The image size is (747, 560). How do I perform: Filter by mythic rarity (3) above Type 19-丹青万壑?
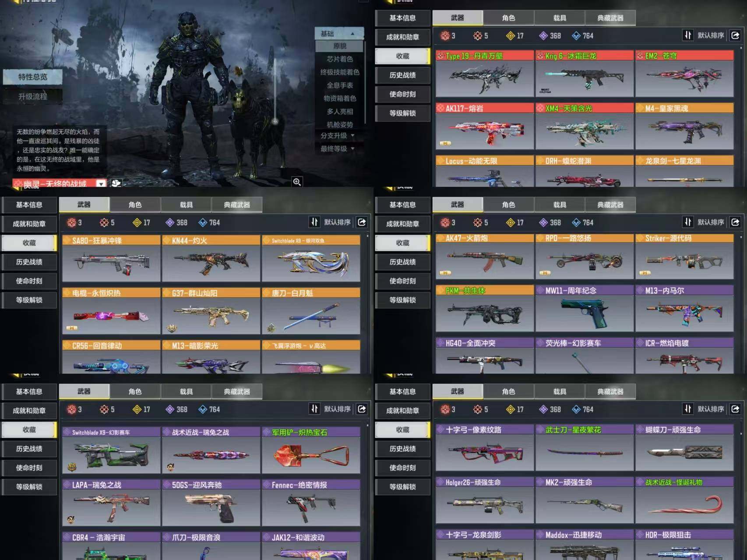pos(448,36)
